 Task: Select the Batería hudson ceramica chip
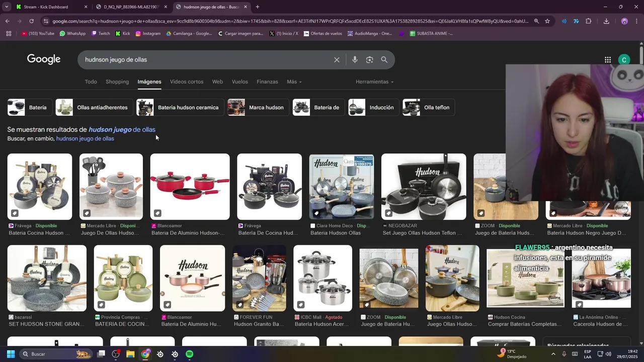point(180,108)
